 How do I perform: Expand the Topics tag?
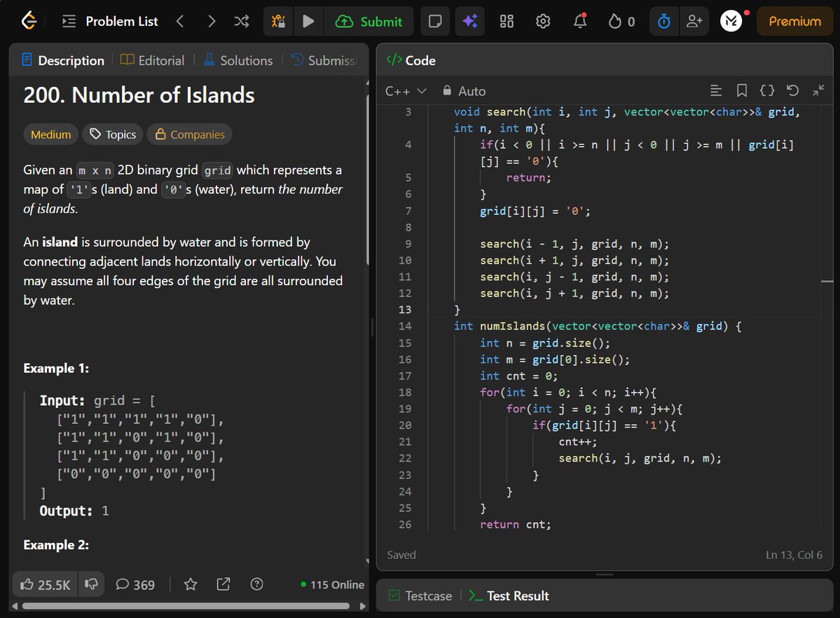(113, 135)
